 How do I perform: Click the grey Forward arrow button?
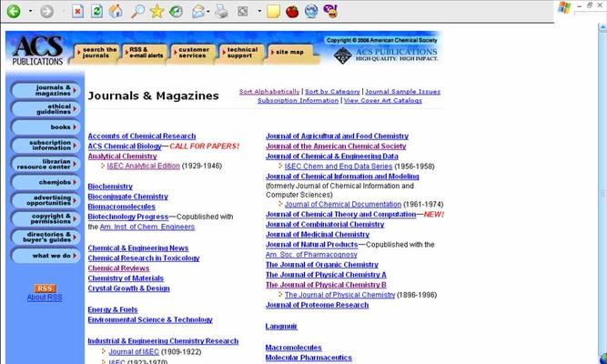[x=46, y=11]
